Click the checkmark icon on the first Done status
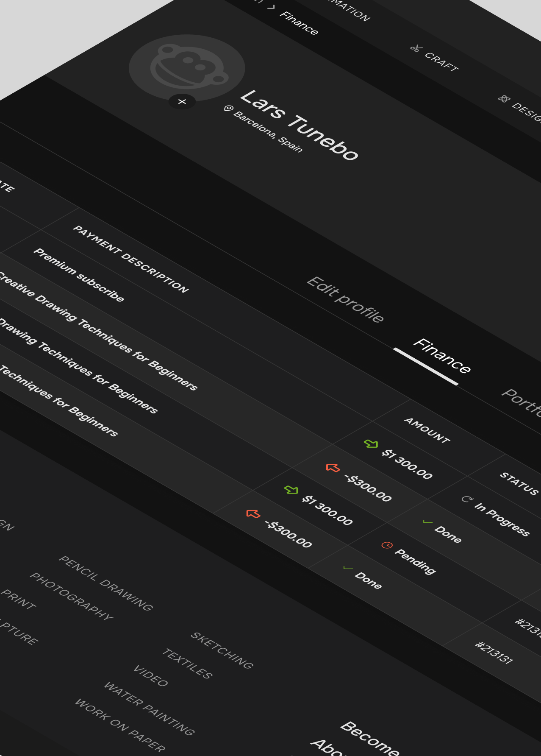This screenshot has height=756, width=541. pos(428,522)
